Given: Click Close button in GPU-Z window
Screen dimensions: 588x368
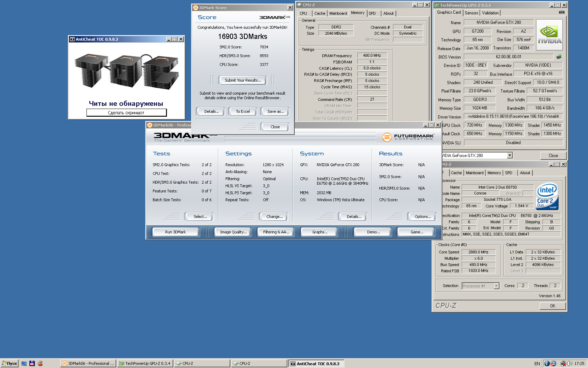Looking at the screenshot, I should pyautogui.click(x=553, y=156).
